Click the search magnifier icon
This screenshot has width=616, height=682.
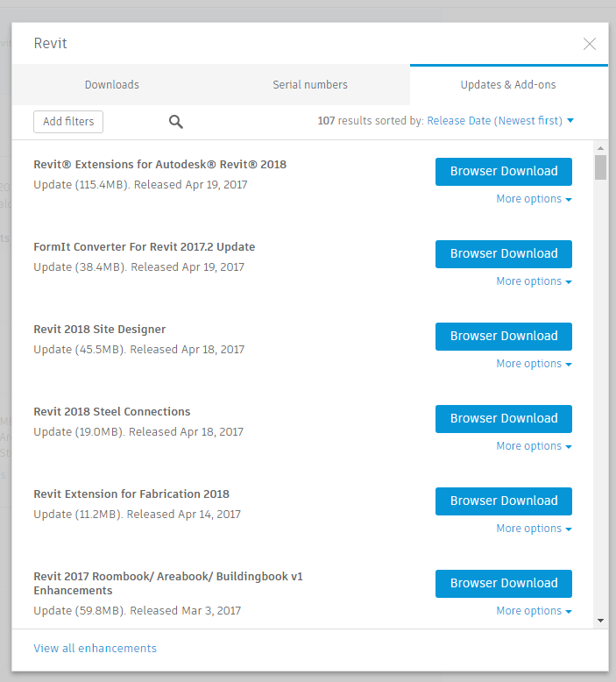point(175,122)
